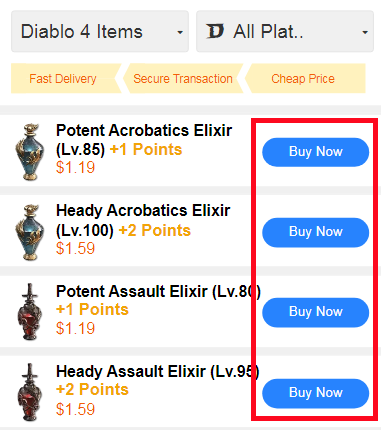The height and width of the screenshot is (430, 381).
Task: Click the Potent Assault Elixir flask icon
Action: point(30,312)
